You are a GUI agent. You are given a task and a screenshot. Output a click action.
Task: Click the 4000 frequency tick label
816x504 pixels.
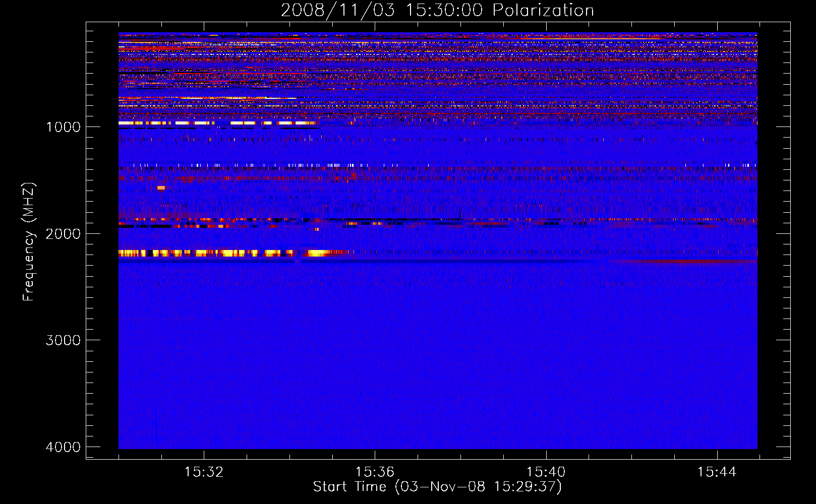[x=63, y=447]
